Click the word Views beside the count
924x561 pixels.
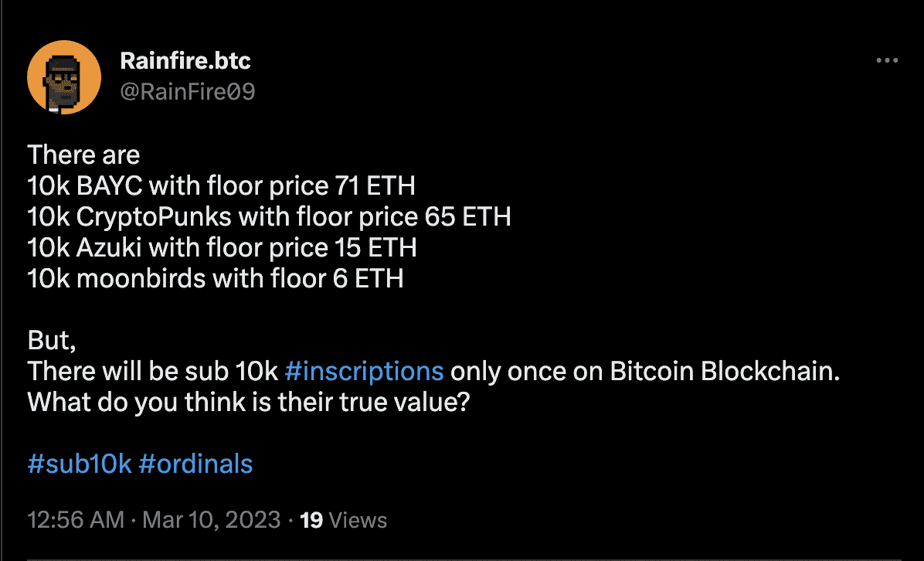pos(358,520)
